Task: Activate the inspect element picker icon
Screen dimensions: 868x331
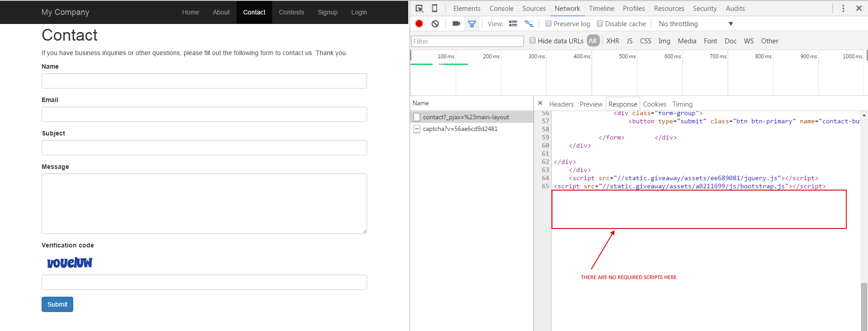Action: click(420, 9)
